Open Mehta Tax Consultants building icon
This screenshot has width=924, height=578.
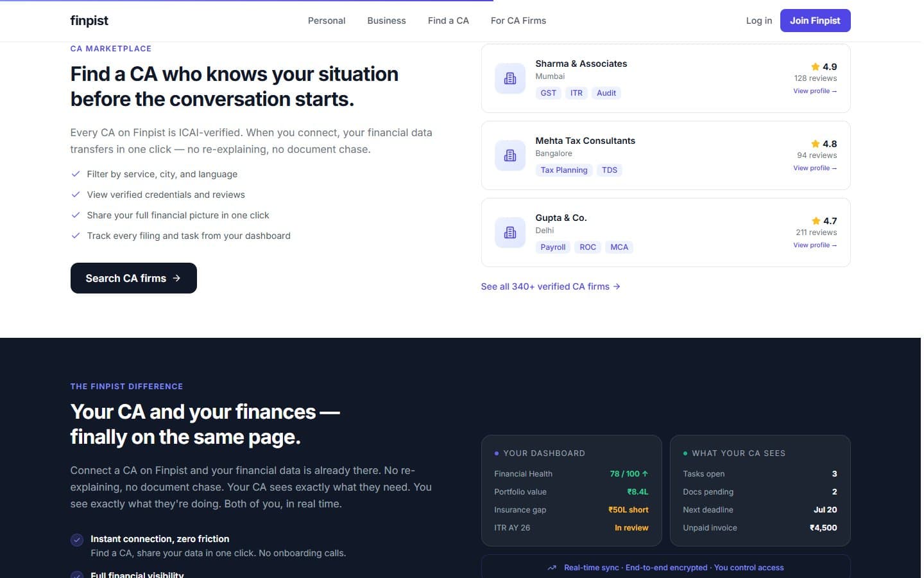click(x=510, y=155)
